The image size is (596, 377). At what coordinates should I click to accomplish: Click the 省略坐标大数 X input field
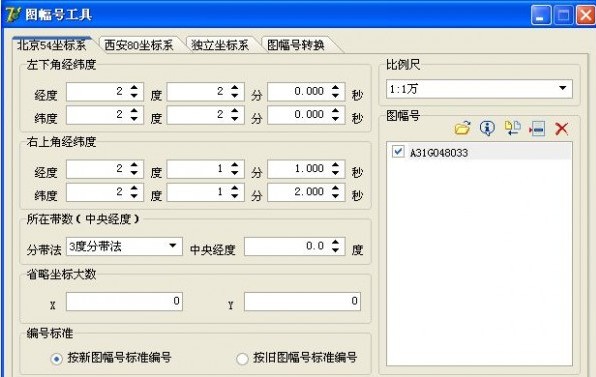click(124, 301)
